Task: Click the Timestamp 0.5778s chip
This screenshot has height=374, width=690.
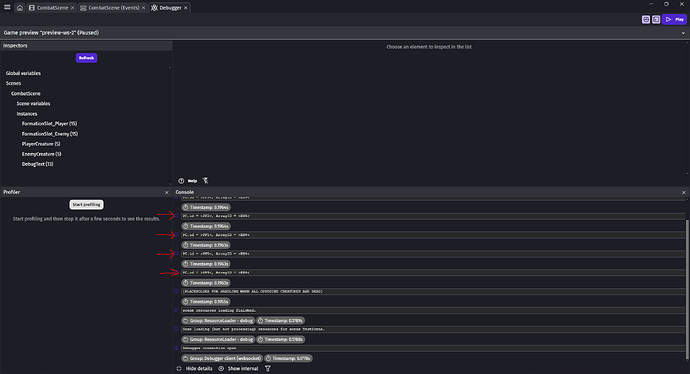Action: (288, 359)
